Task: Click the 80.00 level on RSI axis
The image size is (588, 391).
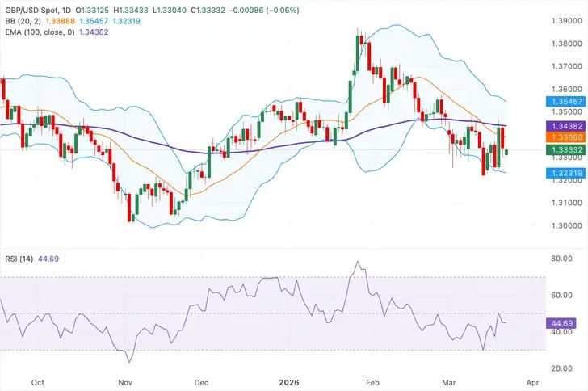Action: coord(562,259)
